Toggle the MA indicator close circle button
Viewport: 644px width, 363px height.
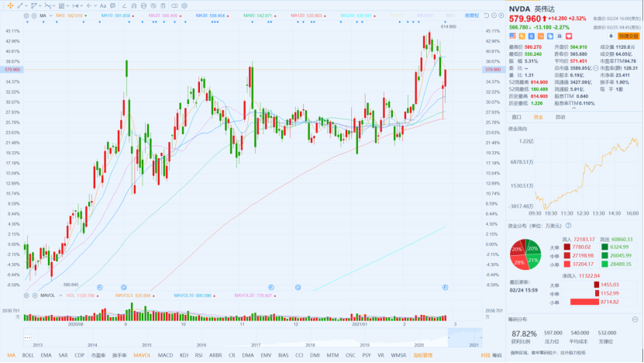tap(34, 16)
